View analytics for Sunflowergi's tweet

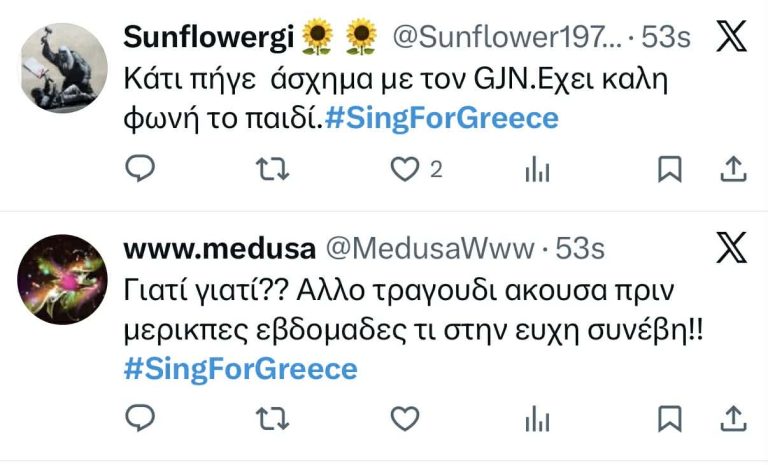[x=538, y=171]
